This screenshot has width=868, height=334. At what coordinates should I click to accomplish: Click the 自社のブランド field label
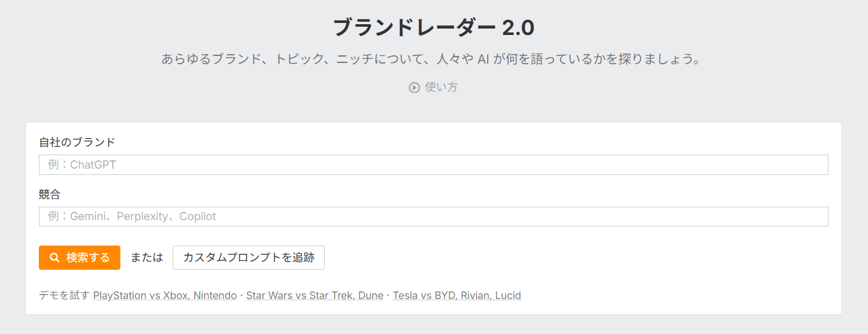coord(77,142)
